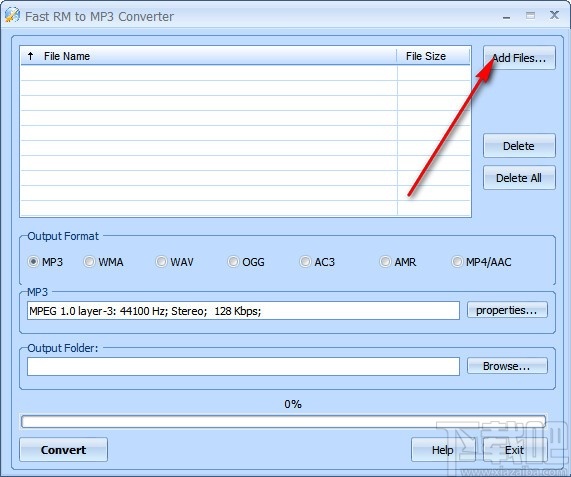Browse for an output folder

tap(507, 366)
